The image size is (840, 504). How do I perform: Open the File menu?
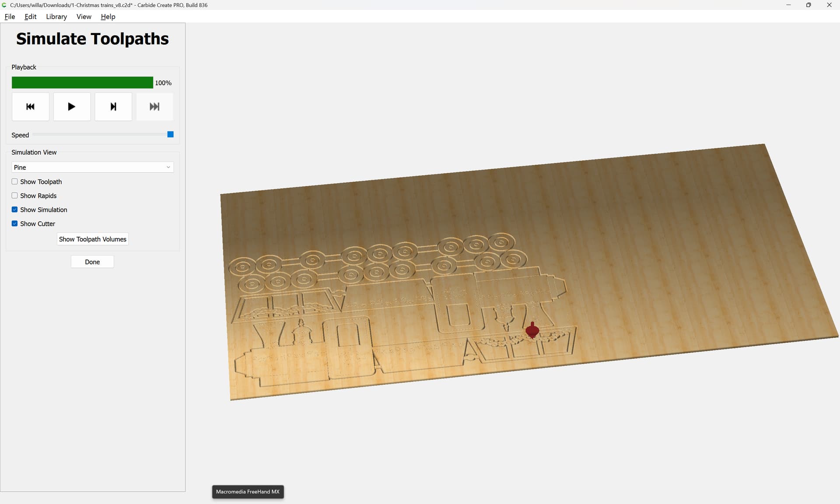coord(10,17)
